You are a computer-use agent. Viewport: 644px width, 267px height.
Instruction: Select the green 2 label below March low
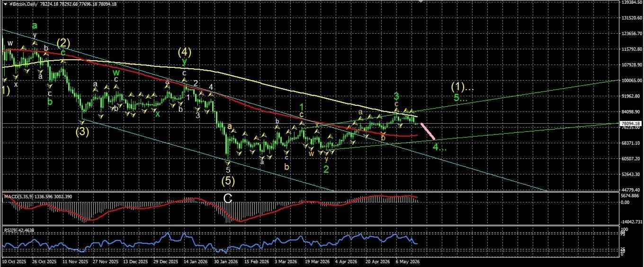click(x=327, y=170)
